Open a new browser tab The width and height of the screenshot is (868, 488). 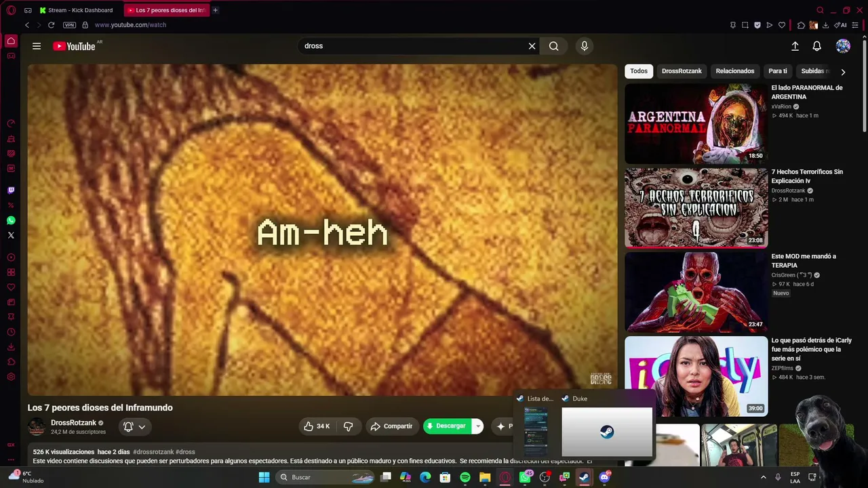[x=216, y=10]
